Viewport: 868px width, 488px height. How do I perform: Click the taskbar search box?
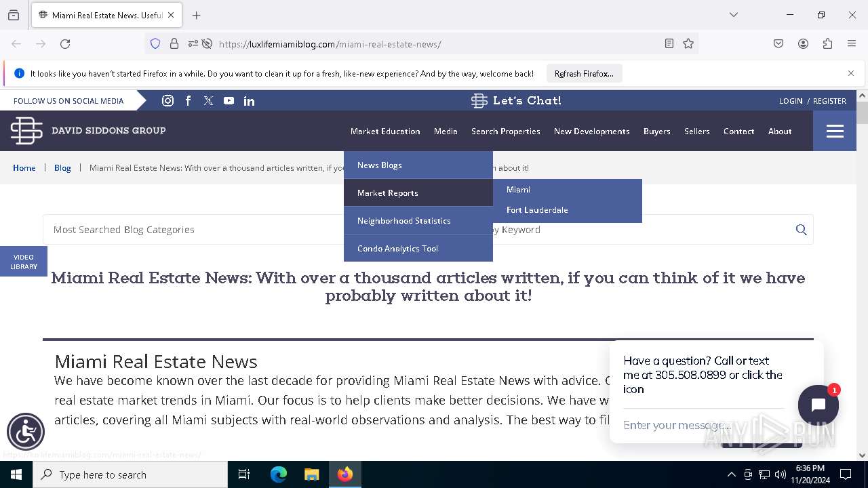(x=130, y=474)
